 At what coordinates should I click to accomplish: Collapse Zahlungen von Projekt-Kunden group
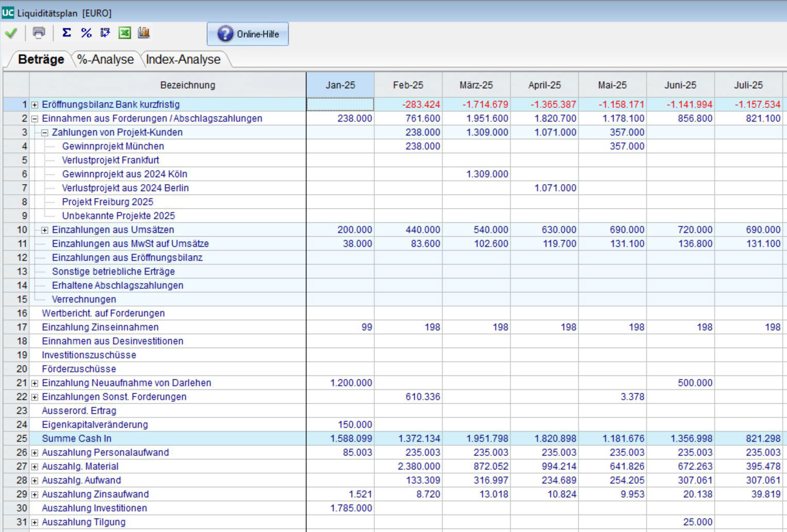pyautogui.click(x=45, y=132)
